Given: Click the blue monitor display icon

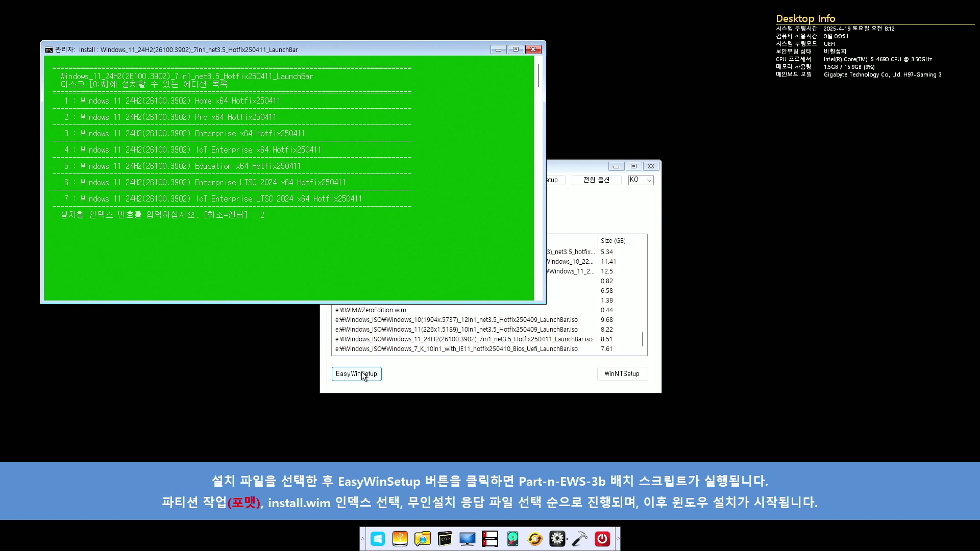Looking at the screenshot, I should (468, 539).
